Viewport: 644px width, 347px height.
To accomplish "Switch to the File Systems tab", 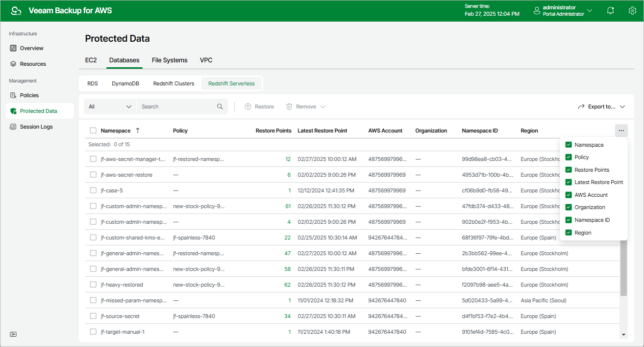I will click(170, 60).
